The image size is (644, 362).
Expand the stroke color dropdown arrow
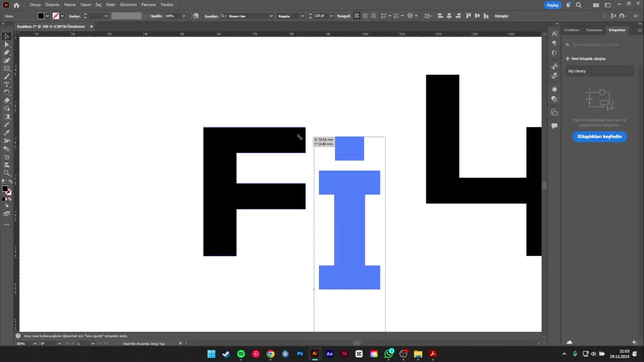62,16
